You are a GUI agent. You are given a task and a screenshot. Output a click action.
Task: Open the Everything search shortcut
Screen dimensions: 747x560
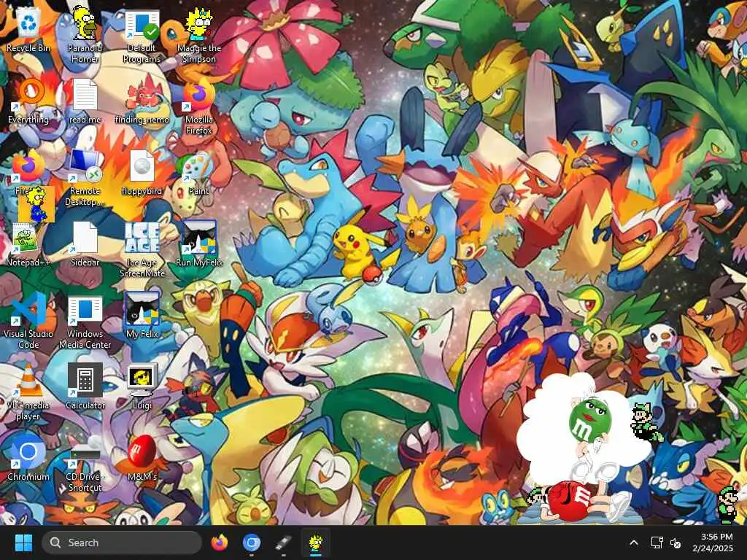28,101
